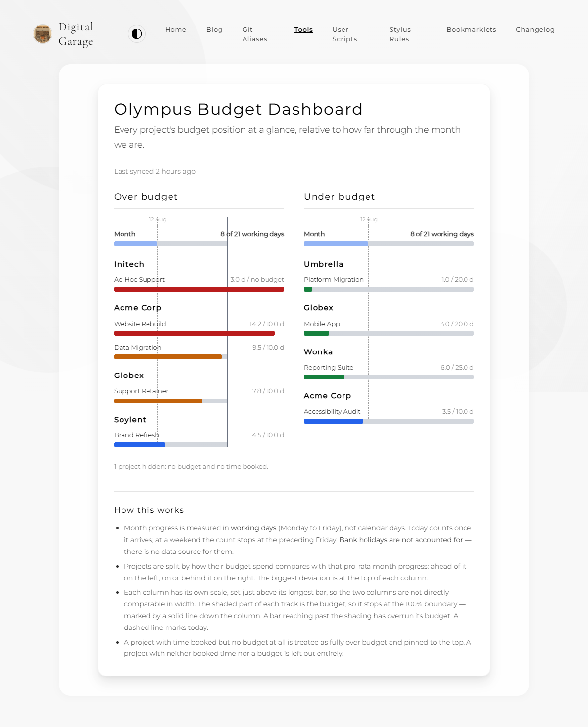Open the User Scripts page
Viewport: 588px width, 727px height.
pos(344,34)
